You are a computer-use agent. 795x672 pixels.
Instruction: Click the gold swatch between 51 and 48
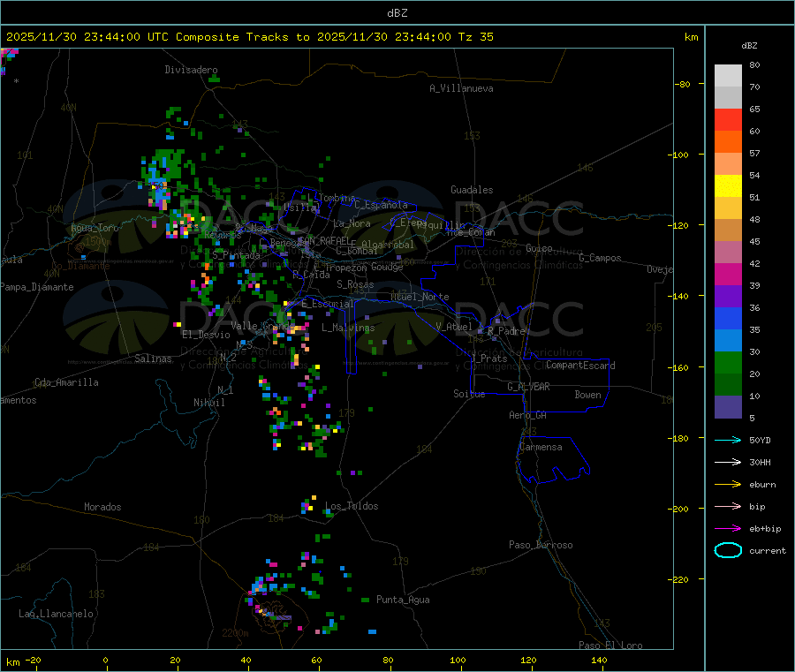[728, 208]
